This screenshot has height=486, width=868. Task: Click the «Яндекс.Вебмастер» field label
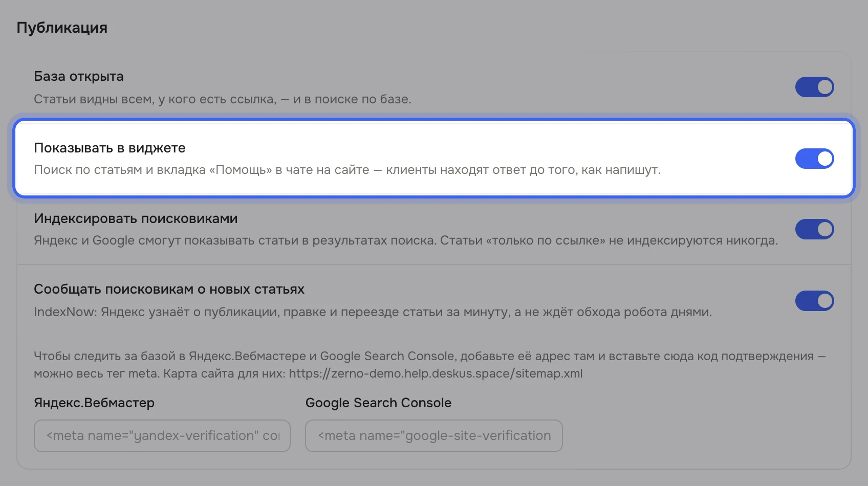click(x=94, y=403)
